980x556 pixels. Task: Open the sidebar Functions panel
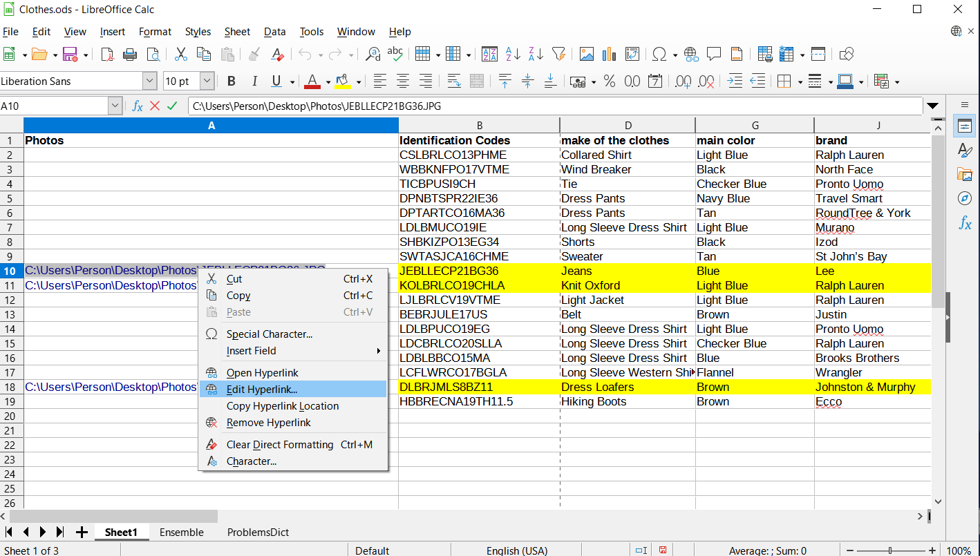point(965,223)
